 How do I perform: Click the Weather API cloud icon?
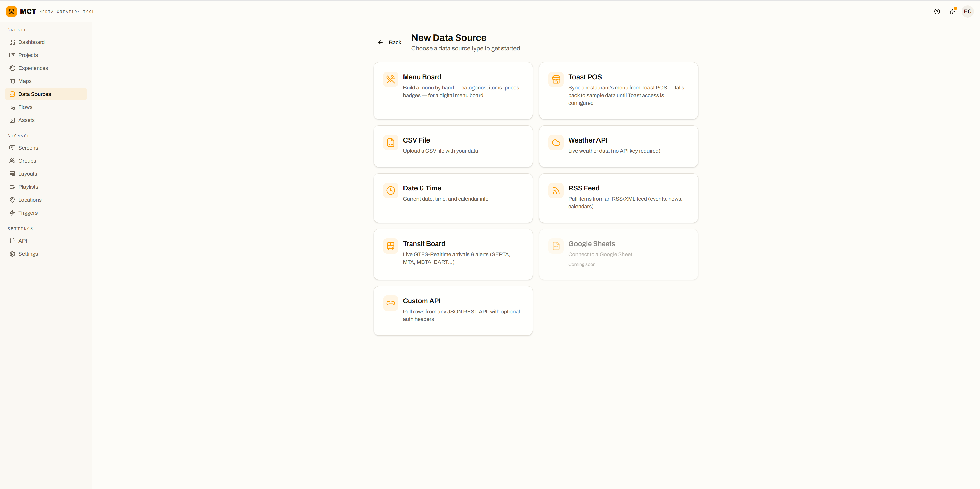click(556, 143)
